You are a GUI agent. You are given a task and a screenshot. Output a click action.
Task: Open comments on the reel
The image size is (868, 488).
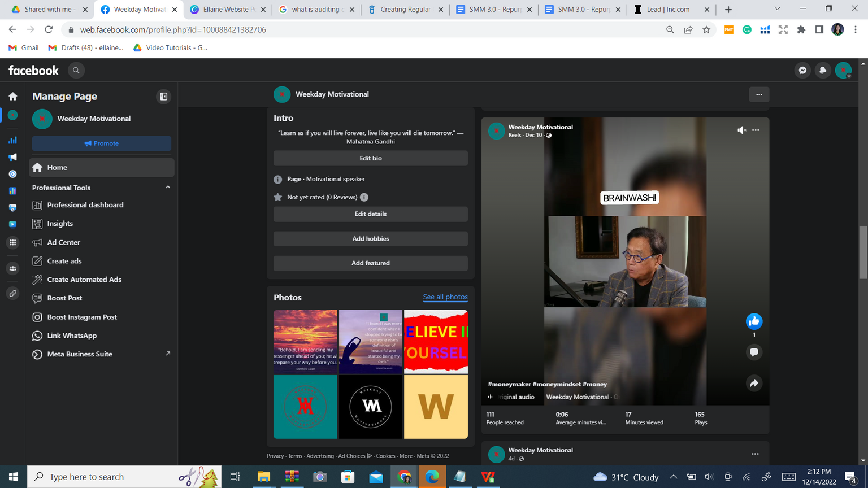tap(754, 352)
